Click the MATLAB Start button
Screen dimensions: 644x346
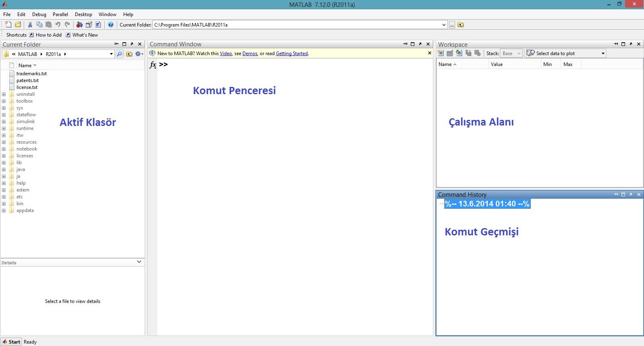tap(11, 342)
